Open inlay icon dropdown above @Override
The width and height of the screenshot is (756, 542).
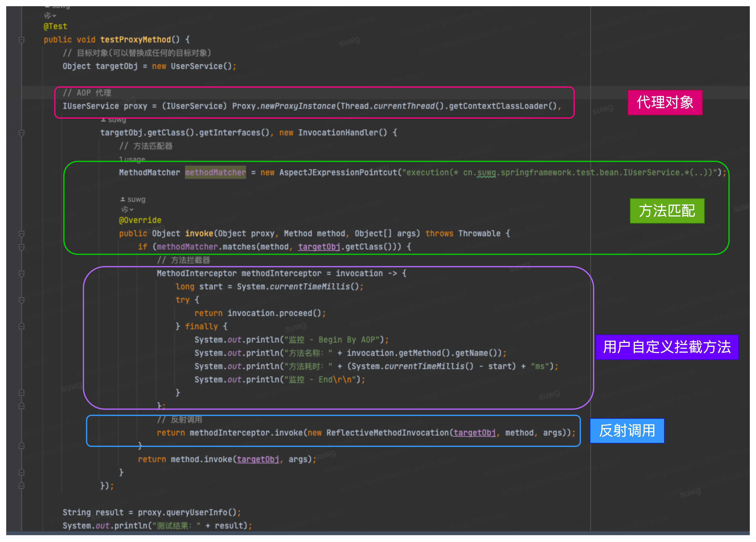tap(127, 210)
